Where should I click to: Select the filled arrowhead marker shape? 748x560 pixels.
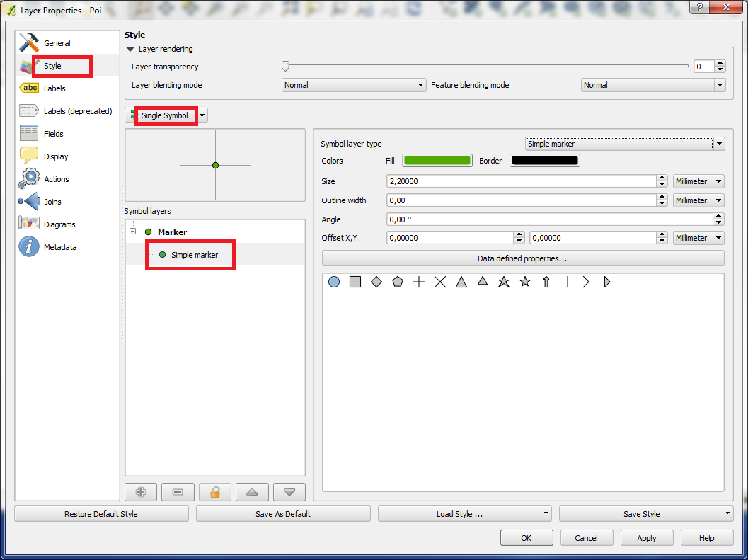606,282
